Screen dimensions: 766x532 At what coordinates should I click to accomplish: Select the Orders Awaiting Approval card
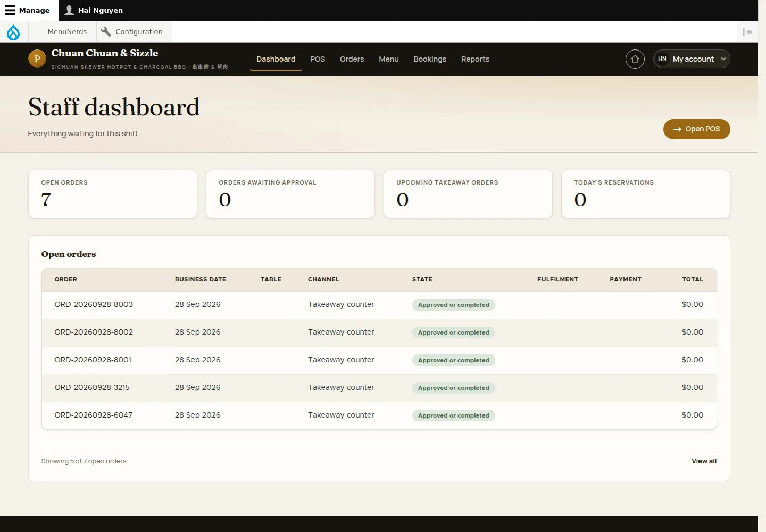(x=290, y=194)
